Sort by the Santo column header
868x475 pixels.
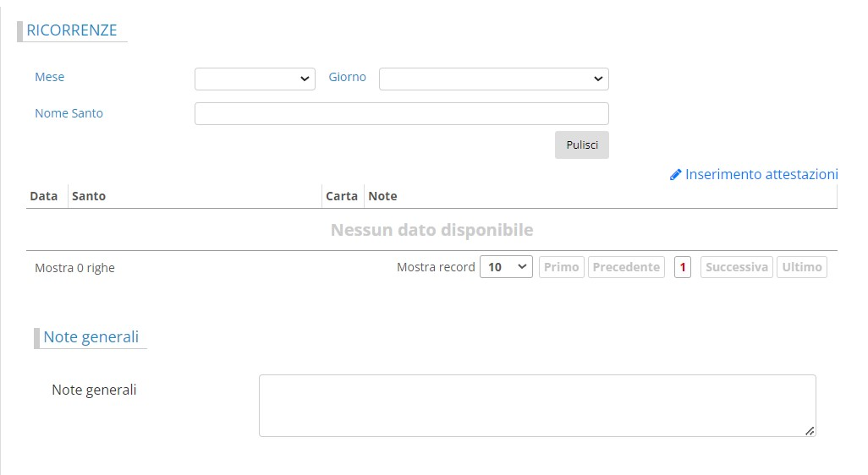click(x=89, y=196)
